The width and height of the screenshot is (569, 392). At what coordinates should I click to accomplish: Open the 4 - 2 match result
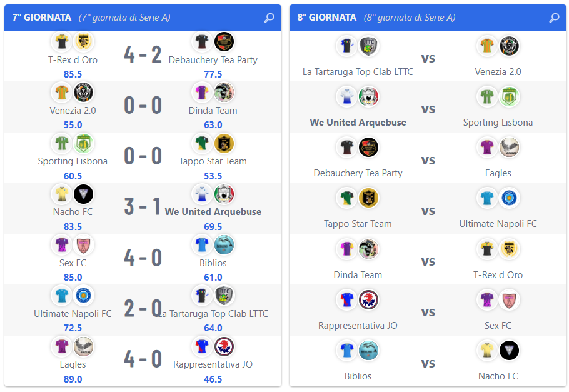point(143,54)
